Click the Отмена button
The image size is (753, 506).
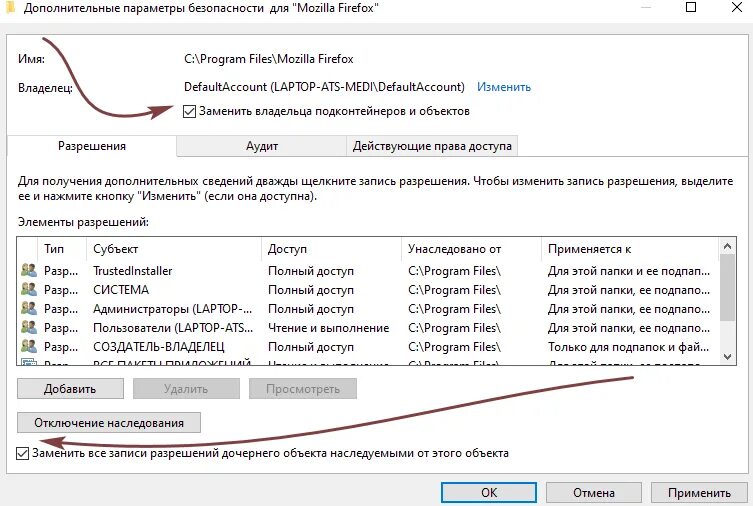(x=594, y=493)
